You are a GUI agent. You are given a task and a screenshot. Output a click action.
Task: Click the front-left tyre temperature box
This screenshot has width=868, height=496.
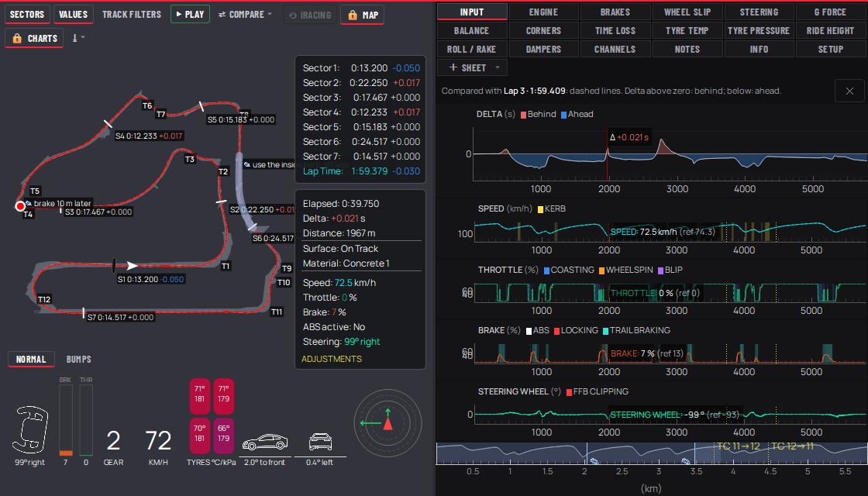[200, 396]
